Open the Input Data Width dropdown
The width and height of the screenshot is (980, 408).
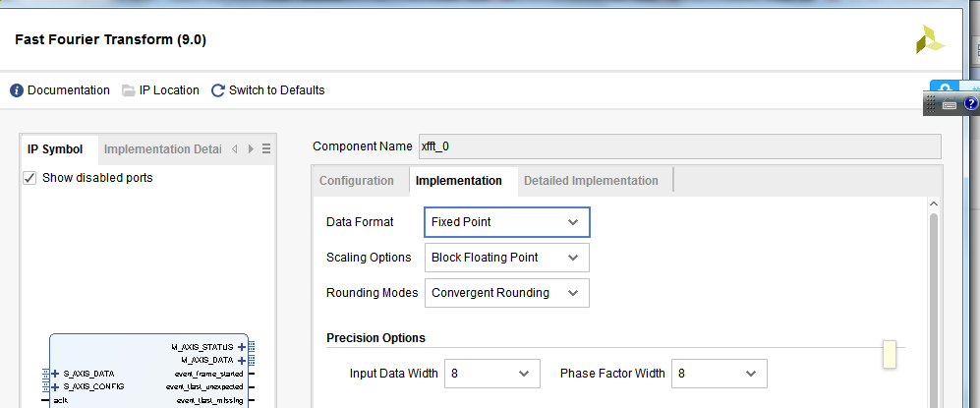coord(492,374)
